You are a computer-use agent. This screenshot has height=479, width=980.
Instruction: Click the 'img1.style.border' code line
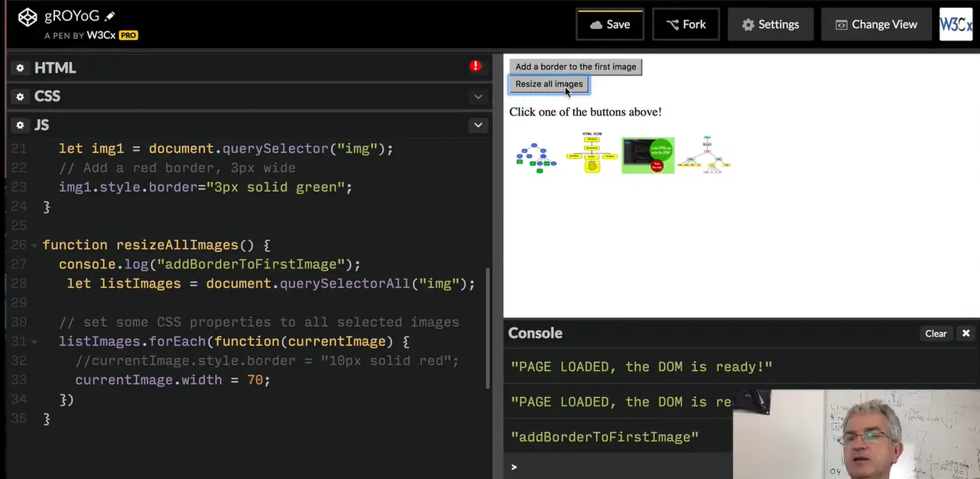pos(206,187)
